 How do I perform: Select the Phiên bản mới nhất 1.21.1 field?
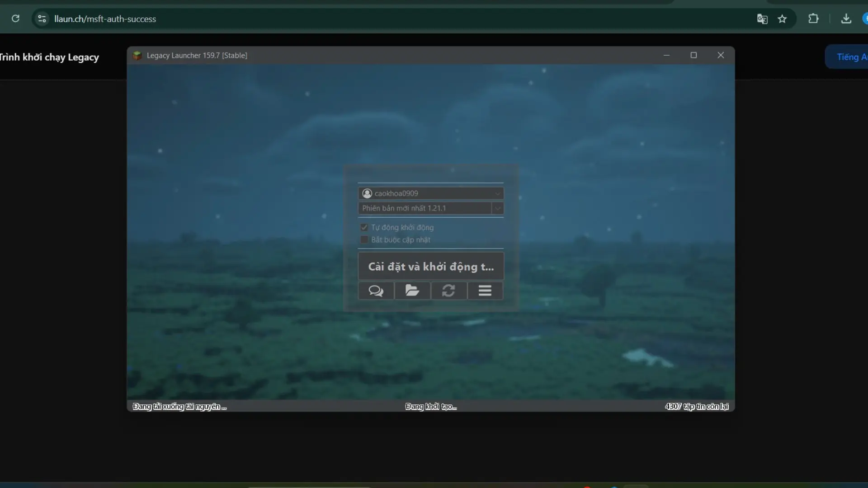pos(425,208)
